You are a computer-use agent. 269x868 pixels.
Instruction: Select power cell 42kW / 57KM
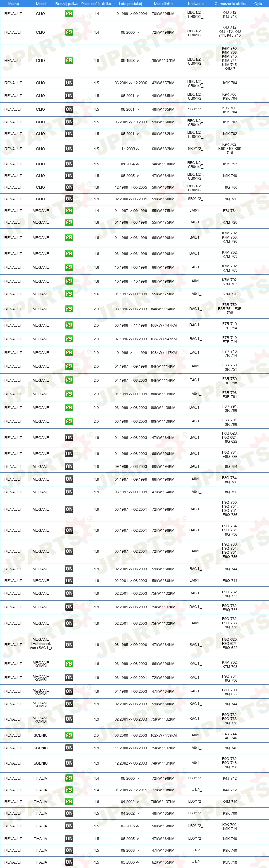[x=163, y=83]
